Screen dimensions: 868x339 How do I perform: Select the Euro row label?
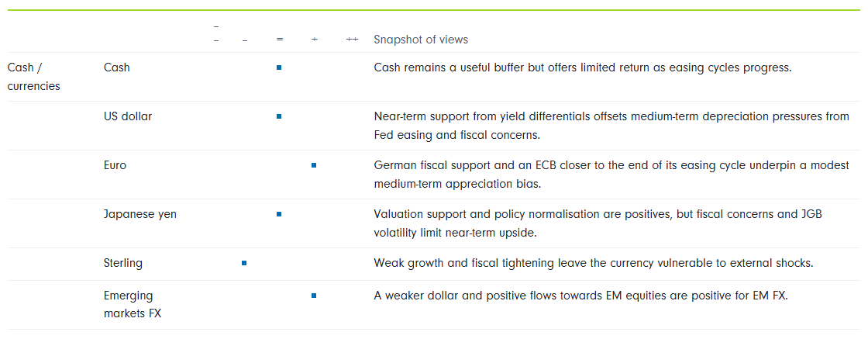tap(115, 165)
